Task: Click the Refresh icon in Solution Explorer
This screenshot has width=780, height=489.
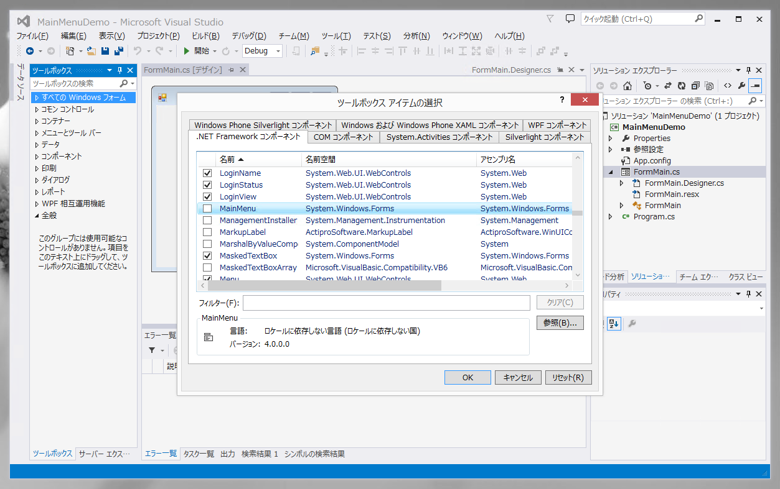Action: tap(682, 86)
